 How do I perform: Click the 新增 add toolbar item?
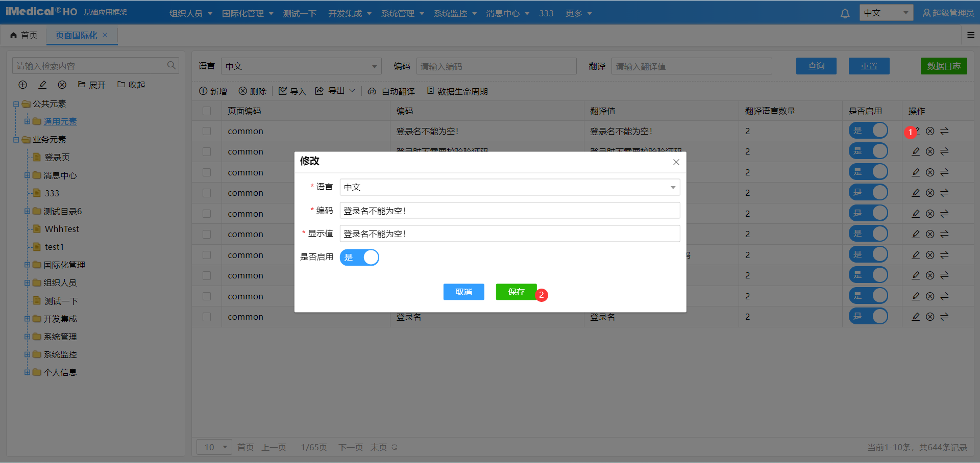pyautogui.click(x=213, y=91)
